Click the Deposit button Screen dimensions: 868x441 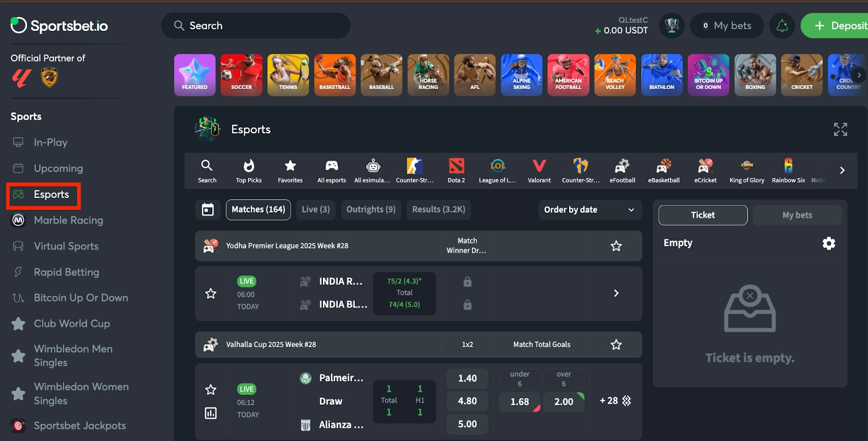point(835,25)
